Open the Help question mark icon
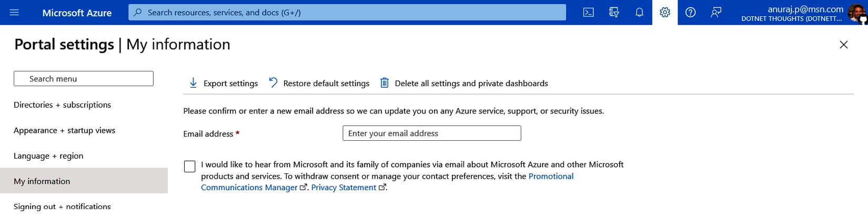The width and height of the screenshot is (868, 218). click(x=690, y=12)
